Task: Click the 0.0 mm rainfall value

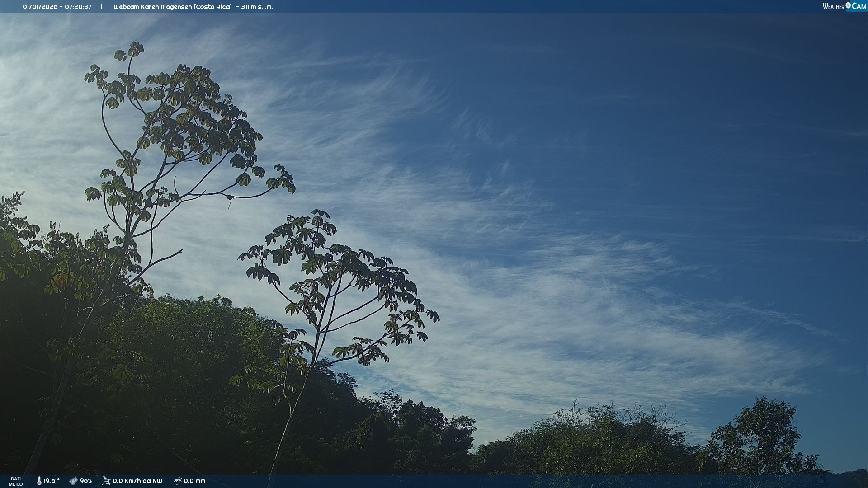Action: coord(194,481)
